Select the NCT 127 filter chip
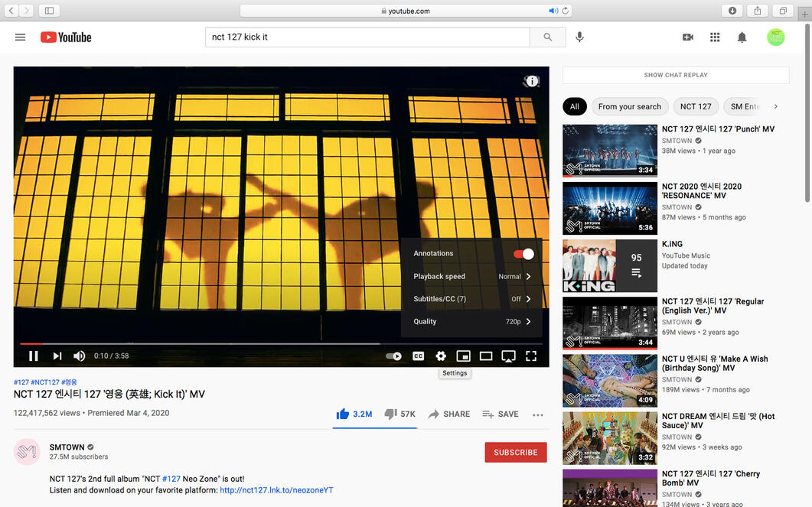Viewport: 812px width, 507px height. click(x=696, y=106)
